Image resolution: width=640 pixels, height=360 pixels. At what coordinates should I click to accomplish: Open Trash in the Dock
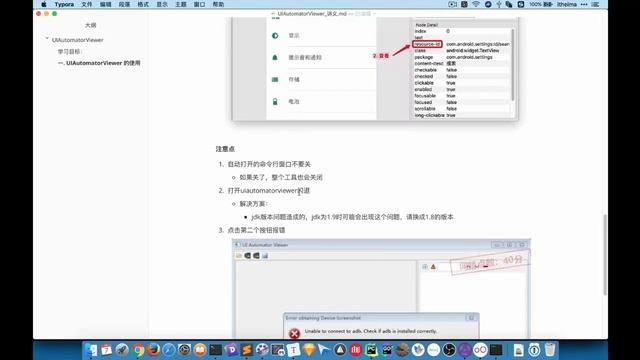pos(550,350)
